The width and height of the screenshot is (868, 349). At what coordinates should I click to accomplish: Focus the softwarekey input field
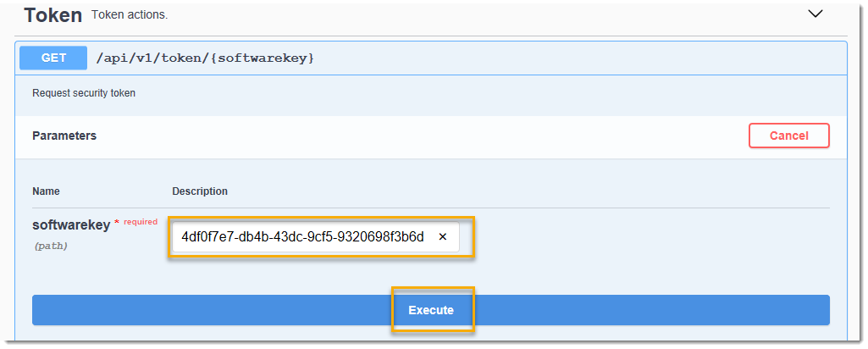coord(316,237)
